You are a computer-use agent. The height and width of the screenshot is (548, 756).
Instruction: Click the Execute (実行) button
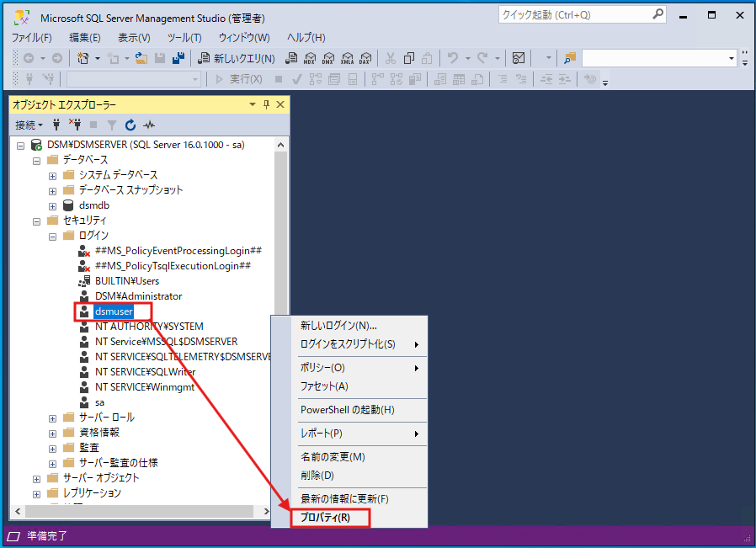(x=239, y=79)
